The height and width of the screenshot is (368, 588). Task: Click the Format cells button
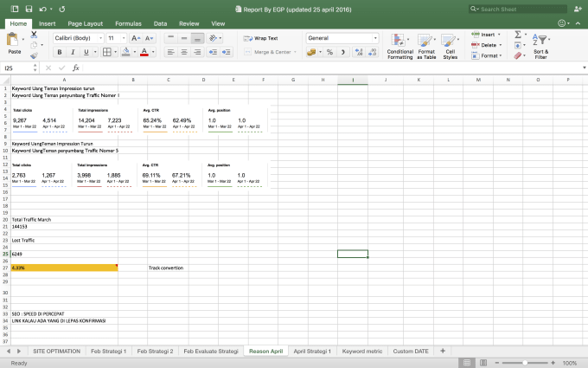coord(486,55)
